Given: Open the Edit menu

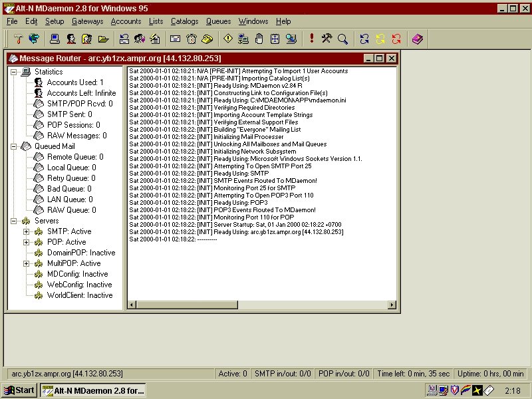Looking at the screenshot, I should pos(31,21).
